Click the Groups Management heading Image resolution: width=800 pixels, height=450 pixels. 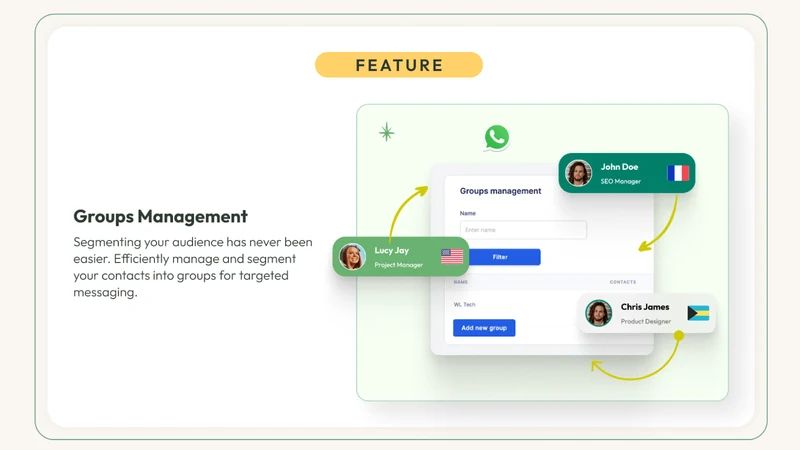[x=161, y=216]
